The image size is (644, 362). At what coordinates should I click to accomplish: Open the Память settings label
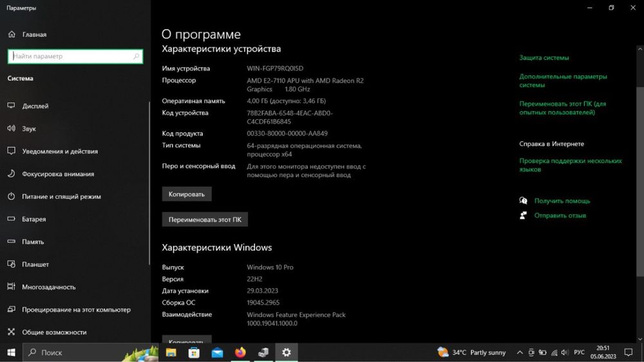[x=33, y=242]
